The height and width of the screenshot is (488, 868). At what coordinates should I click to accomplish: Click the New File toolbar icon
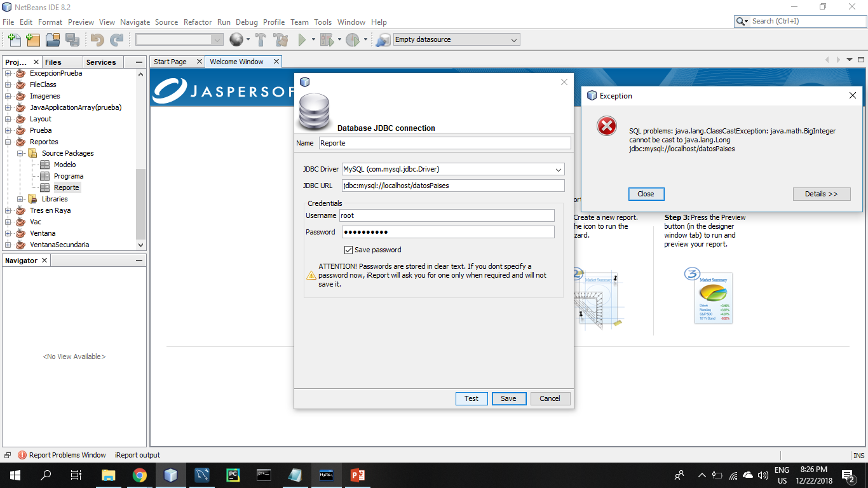click(x=14, y=40)
